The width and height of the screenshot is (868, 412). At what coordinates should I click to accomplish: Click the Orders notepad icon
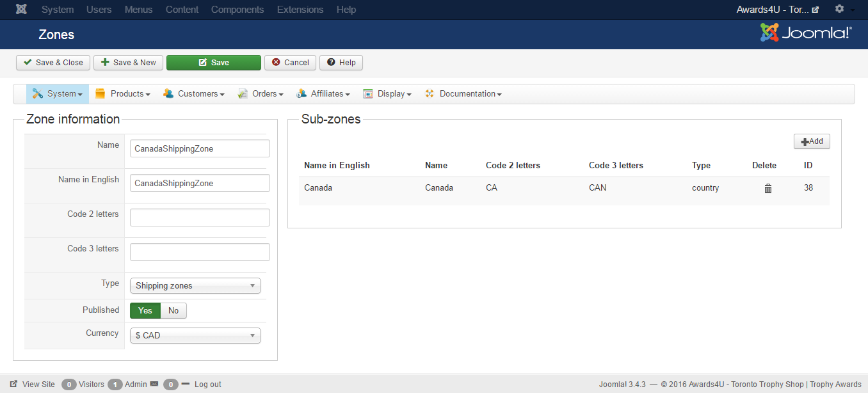coord(243,93)
